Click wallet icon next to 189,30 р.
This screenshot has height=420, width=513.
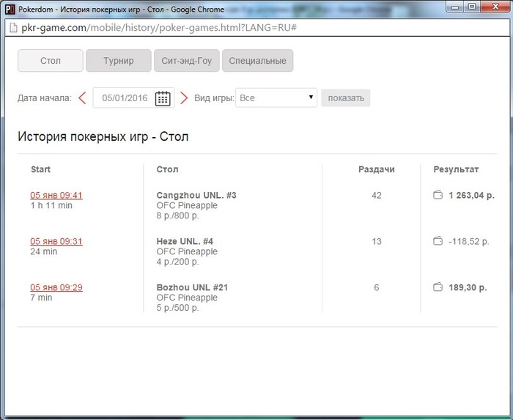point(438,287)
